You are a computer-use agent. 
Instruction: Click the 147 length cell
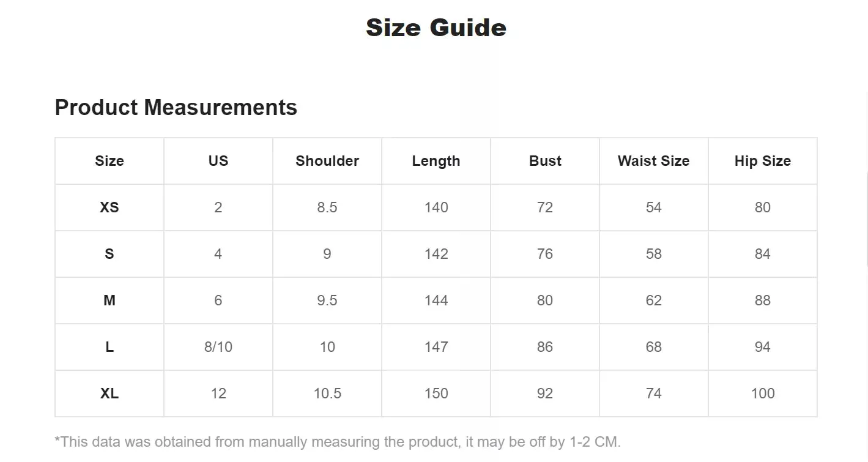(436, 347)
